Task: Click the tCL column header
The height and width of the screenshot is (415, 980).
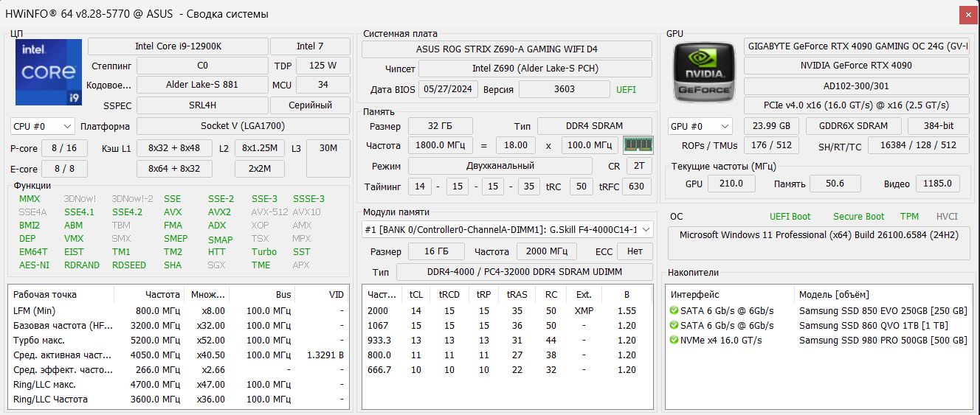Action: [x=417, y=295]
